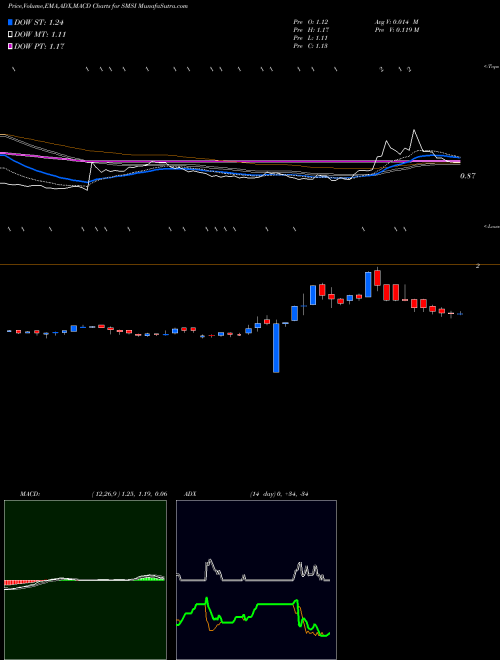The width and height of the screenshot is (500, 660).
Task: Click the 'Pre V: 0.119 M' value
Action: click(x=396, y=30)
